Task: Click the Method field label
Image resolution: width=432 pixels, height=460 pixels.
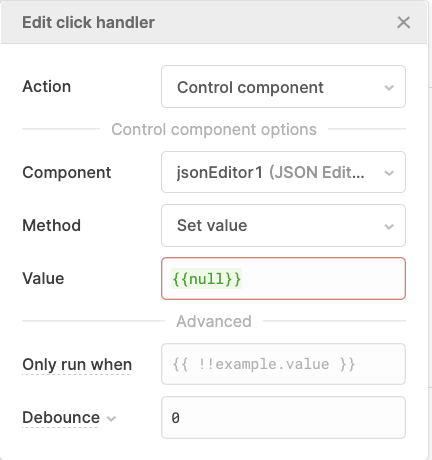Action: [51, 225]
